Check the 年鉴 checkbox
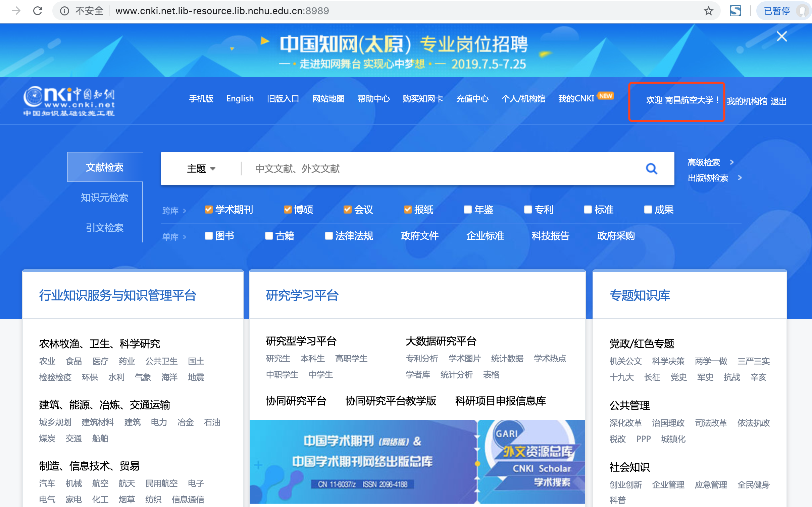812x507 pixels. pos(467,210)
